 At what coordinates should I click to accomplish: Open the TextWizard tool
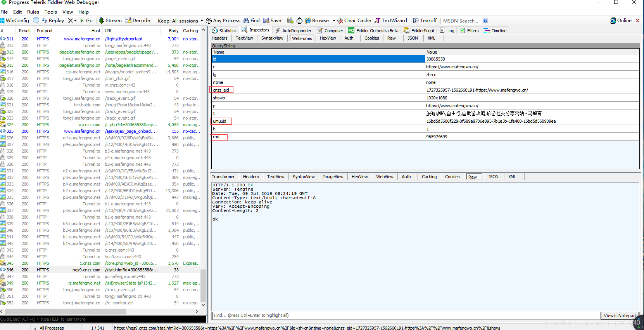(x=391, y=21)
